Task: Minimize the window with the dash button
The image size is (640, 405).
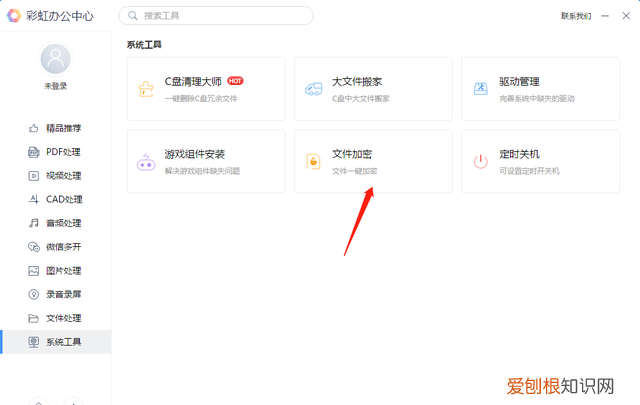Action: 605,16
